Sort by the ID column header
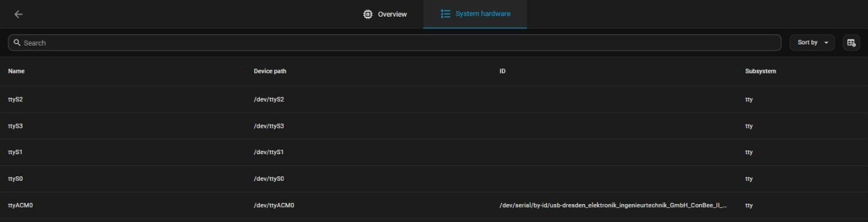Image resolution: width=868 pixels, height=222 pixels. click(502, 71)
